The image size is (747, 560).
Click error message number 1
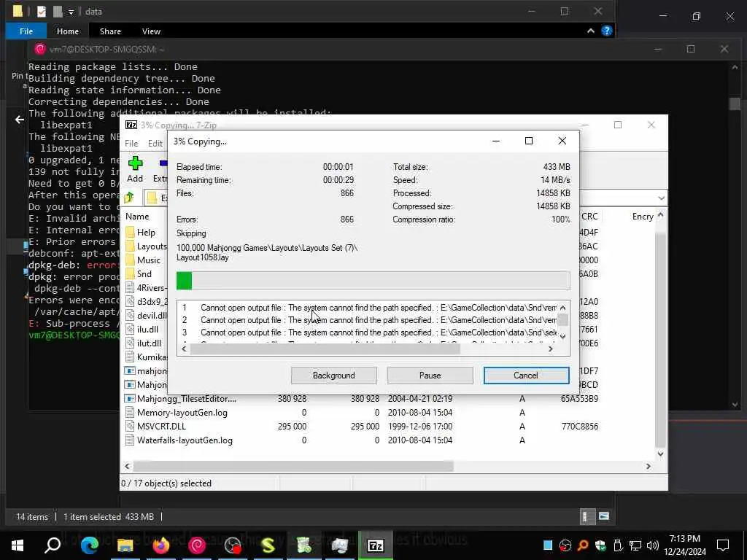click(x=369, y=308)
